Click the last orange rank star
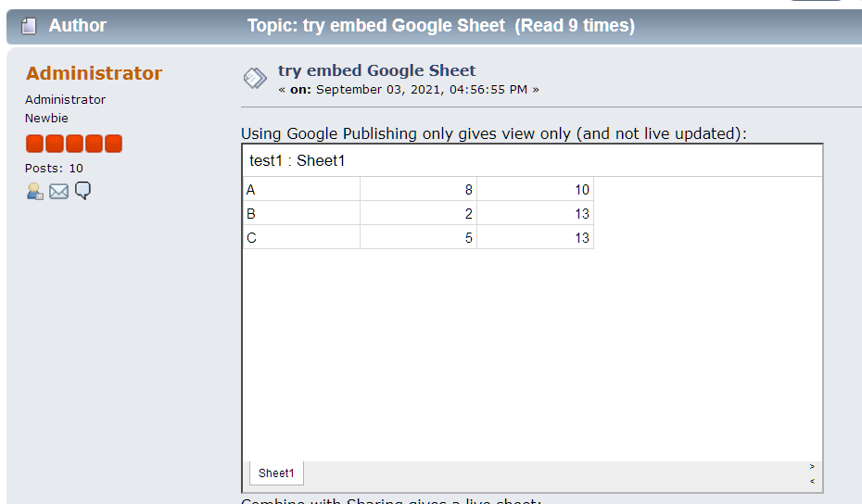The width and height of the screenshot is (862, 504). (x=113, y=144)
